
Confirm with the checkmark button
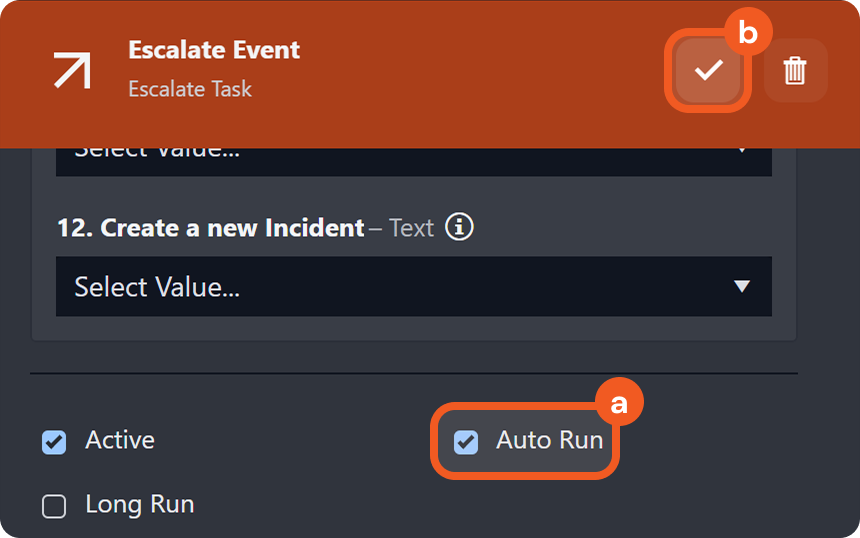(708, 70)
